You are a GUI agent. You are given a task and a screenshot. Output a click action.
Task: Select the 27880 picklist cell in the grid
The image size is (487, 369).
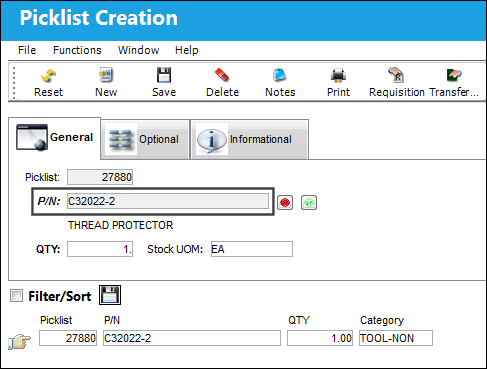coord(68,338)
